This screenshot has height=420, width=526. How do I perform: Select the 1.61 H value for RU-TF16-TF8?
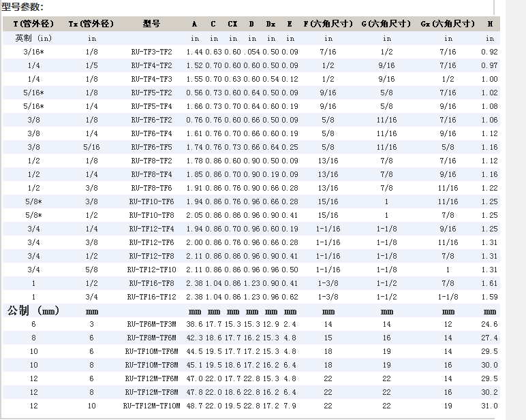pyautogui.click(x=489, y=283)
